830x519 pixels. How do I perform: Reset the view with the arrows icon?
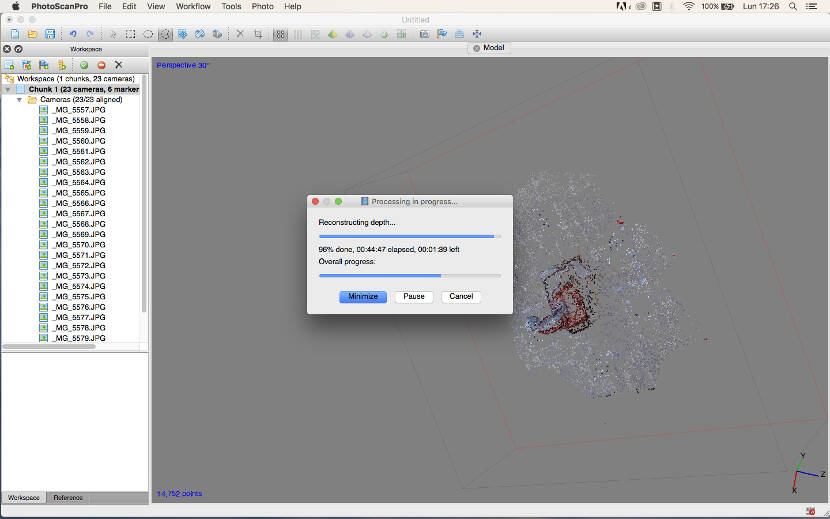click(x=477, y=34)
